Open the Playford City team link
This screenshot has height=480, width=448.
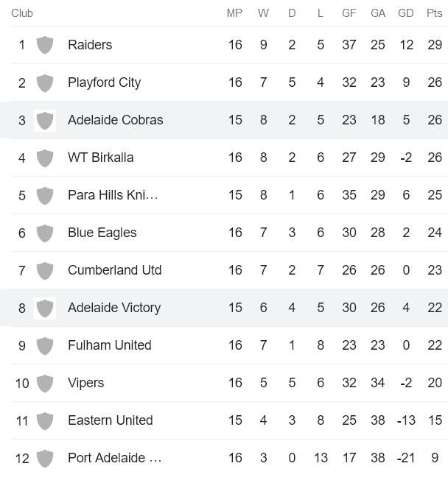point(104,82)
